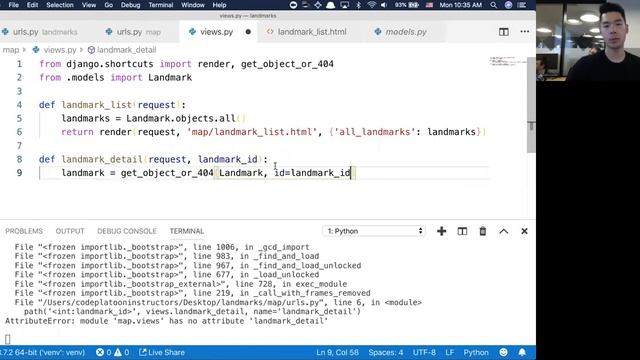Open the Debug menu

click(x=130, y=5)
